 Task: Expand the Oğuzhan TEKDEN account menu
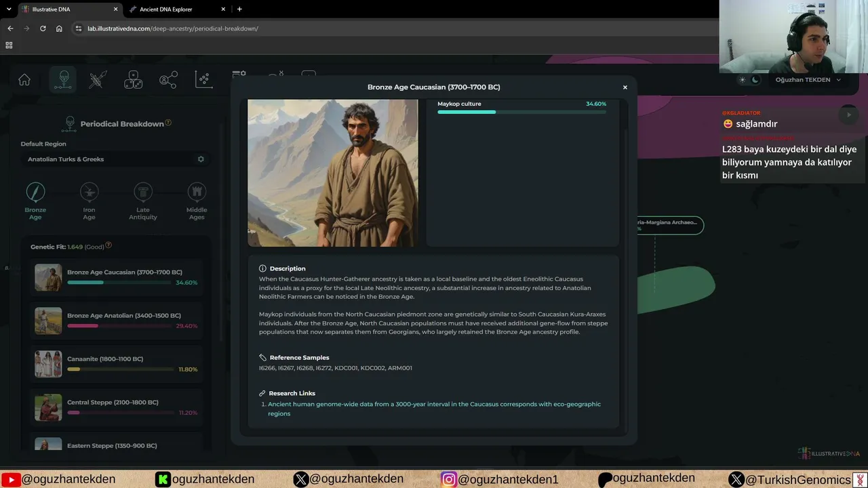tap(808, 80)
